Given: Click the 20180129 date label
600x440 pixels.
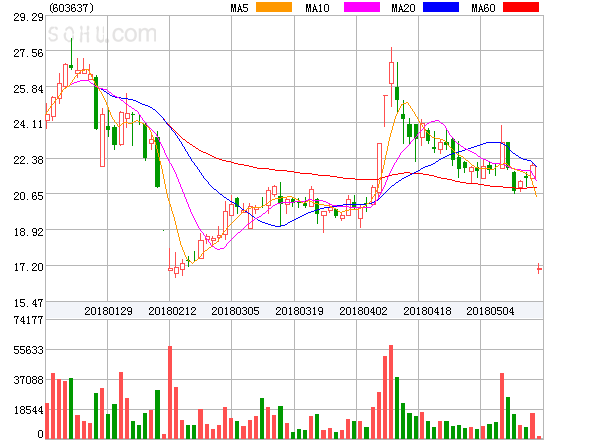Looking at the screenshot, I should tap(108, 311).
